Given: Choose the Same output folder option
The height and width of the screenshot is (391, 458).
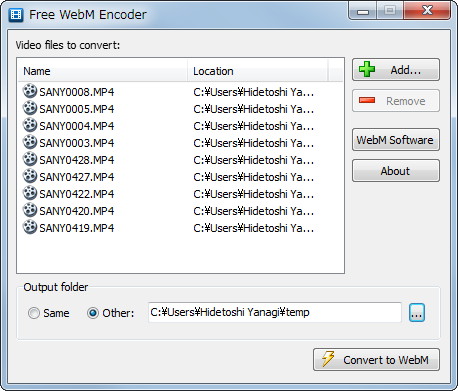Looking at the screenshot, I should coord(49,313).
